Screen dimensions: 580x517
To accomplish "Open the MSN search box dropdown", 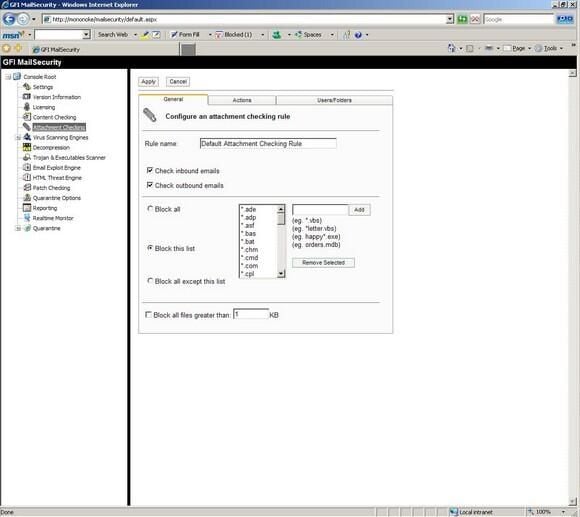I will (x=86, y=35).
